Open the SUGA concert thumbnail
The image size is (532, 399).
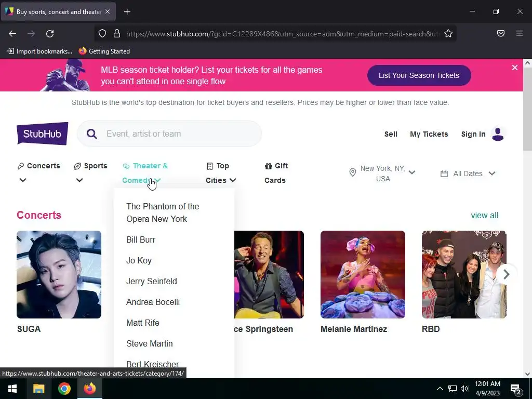59,274
